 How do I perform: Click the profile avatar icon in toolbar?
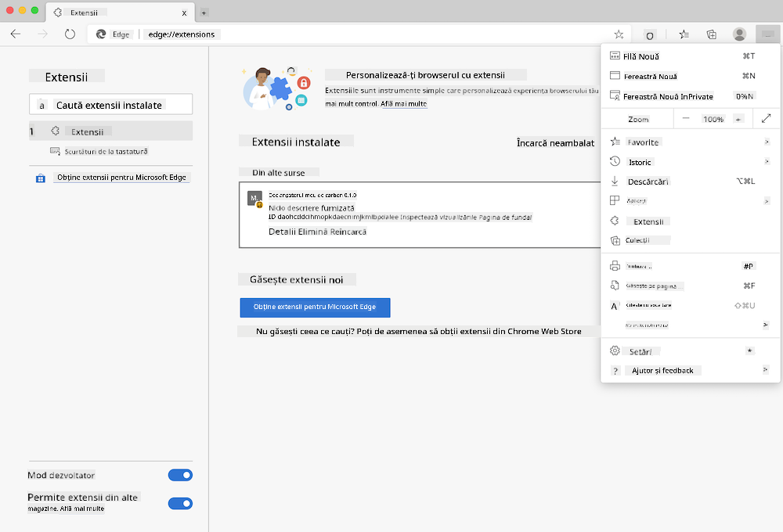[739, 34]
